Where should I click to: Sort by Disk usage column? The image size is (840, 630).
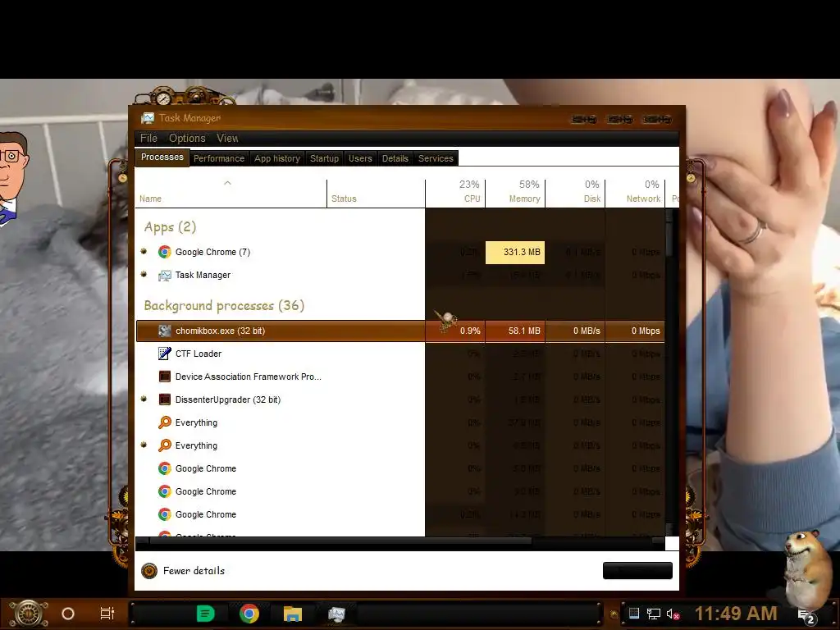click(x=575, y=194)
